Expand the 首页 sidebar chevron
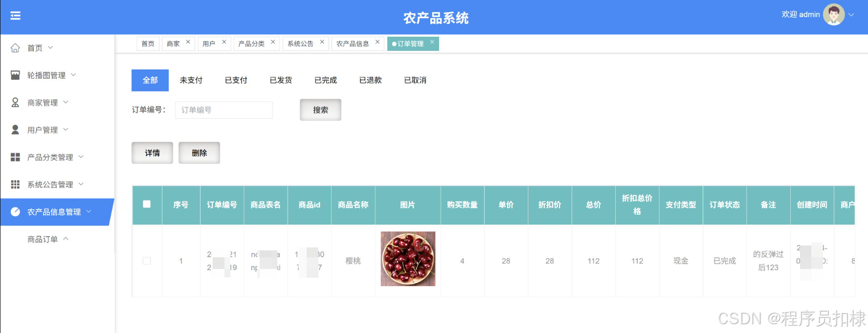Screen dimensions: 868x333 click(50, 47)
